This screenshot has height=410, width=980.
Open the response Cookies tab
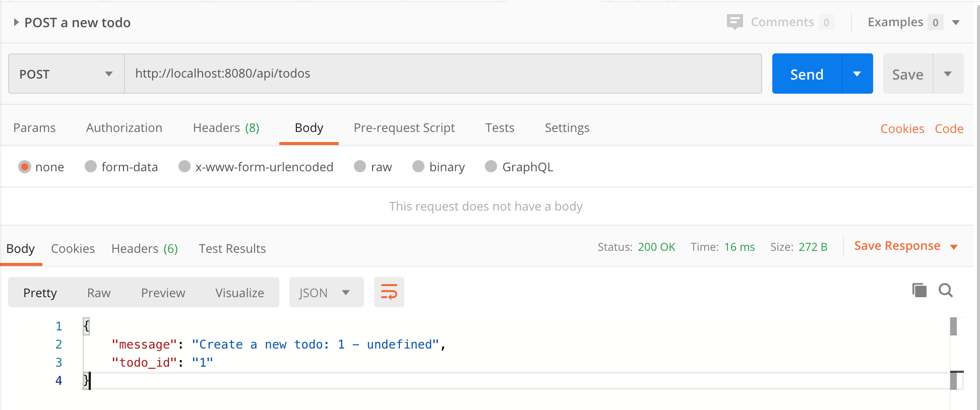[x=73, y=249]
